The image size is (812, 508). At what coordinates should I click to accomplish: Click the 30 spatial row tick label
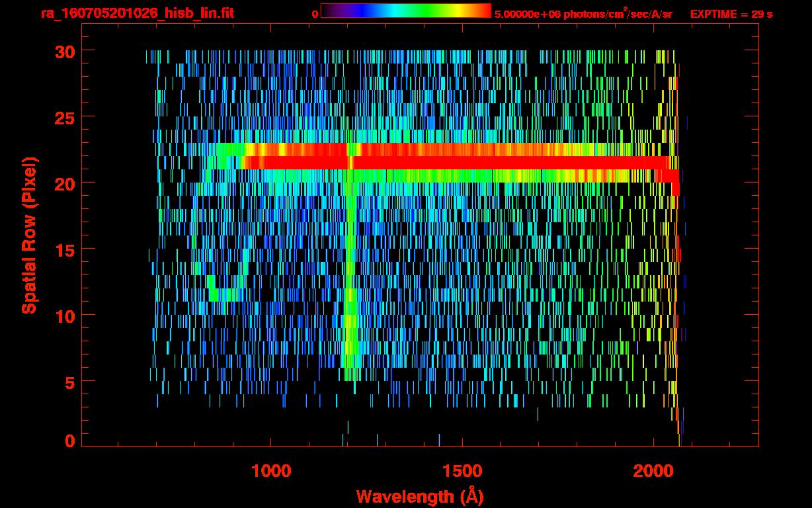(x=65, y=50)
